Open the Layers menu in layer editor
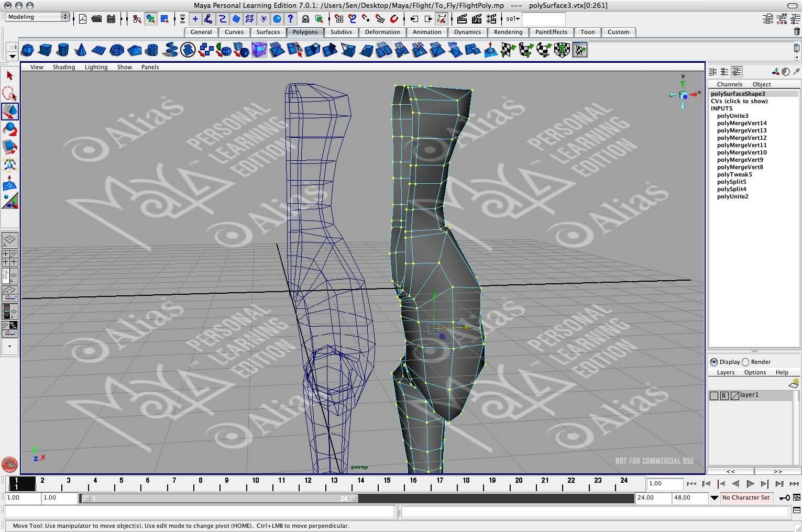 point(726,372)
